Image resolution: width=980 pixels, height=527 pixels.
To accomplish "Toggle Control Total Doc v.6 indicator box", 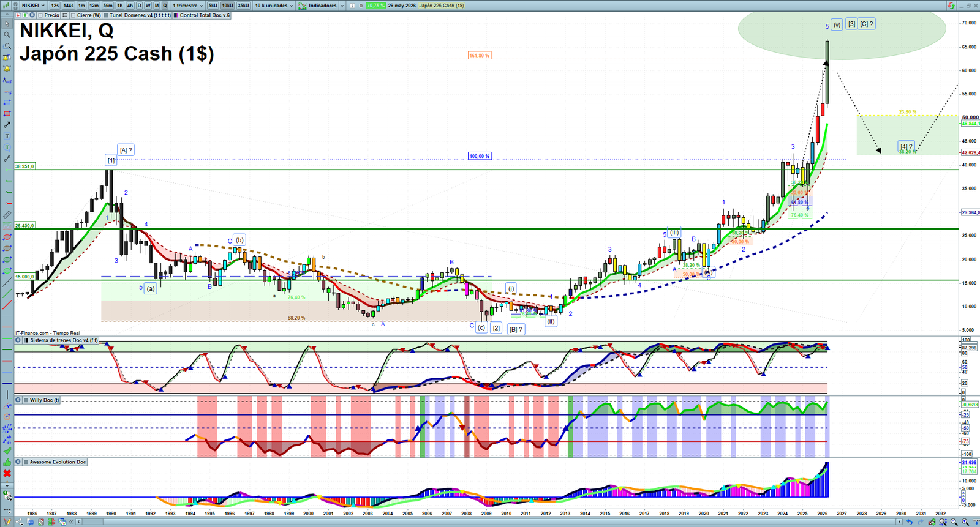I will (176, 15).
